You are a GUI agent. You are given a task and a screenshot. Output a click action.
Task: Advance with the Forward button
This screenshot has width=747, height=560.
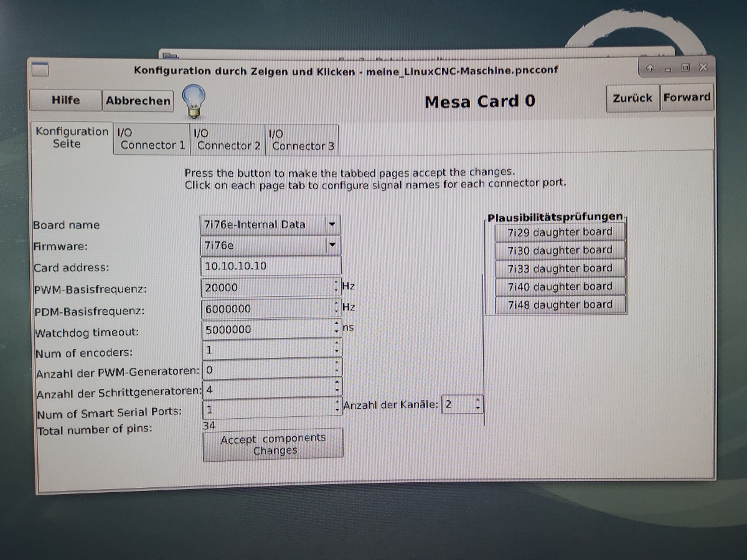pyautogui.click(x=687, y=97)
